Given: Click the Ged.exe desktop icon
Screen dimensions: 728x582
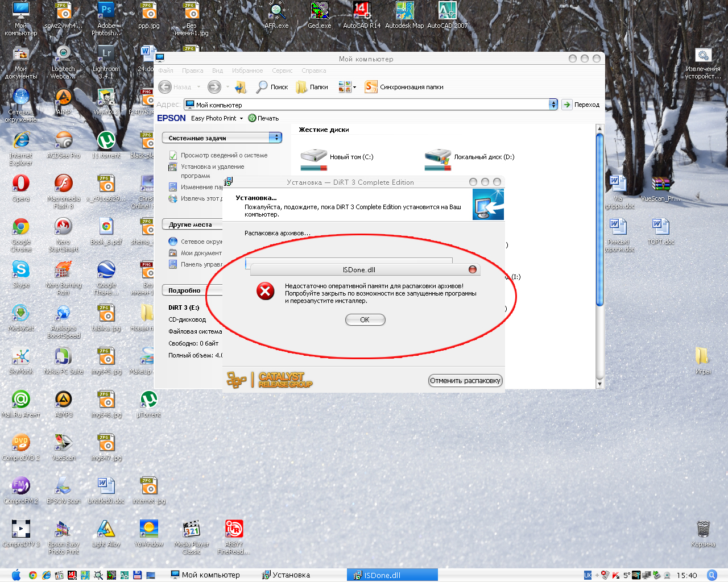Looking at the screenshot, I should click(x=320, y=15).
